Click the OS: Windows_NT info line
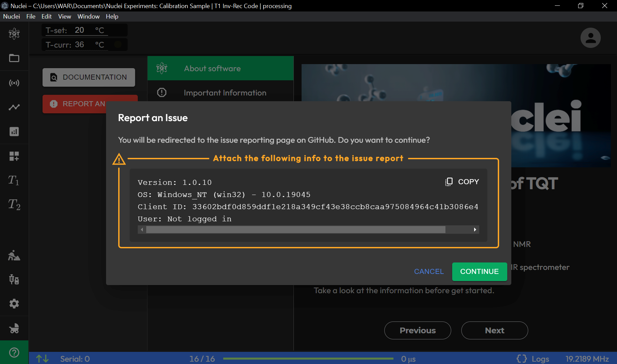617x364 pixels. coord(224,195)
